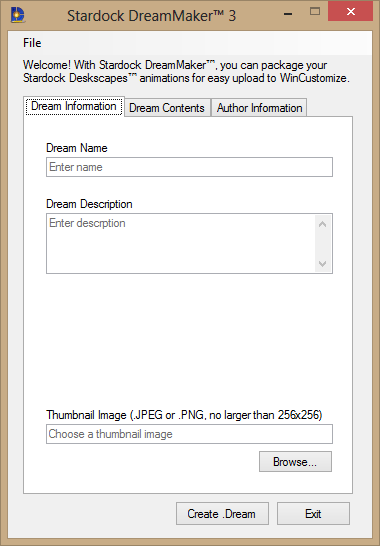Click the Exit button
Image resolution: width=380 pixels, height=546 pixels.
313,514
